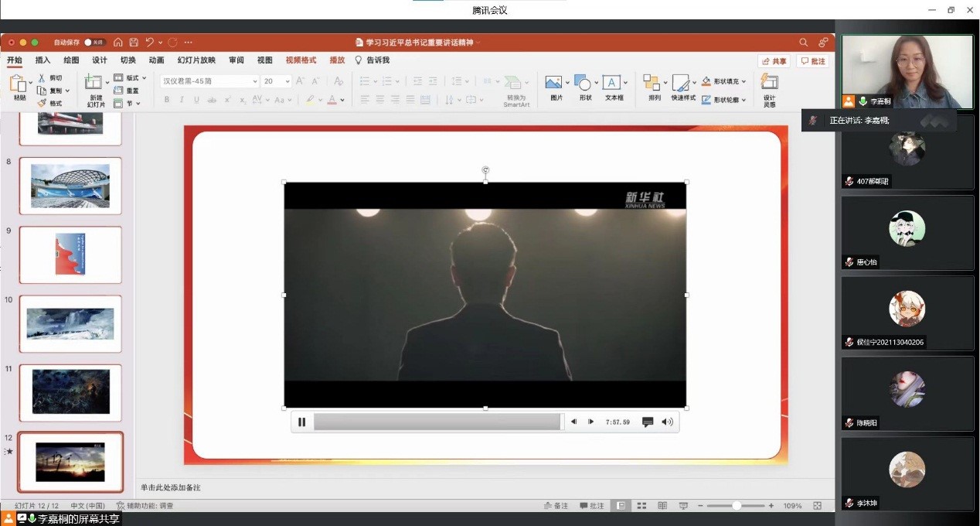Click the Reset (重置) slide button
The image size is (980, 526).
pyautogui.click(x=126, y=91)
